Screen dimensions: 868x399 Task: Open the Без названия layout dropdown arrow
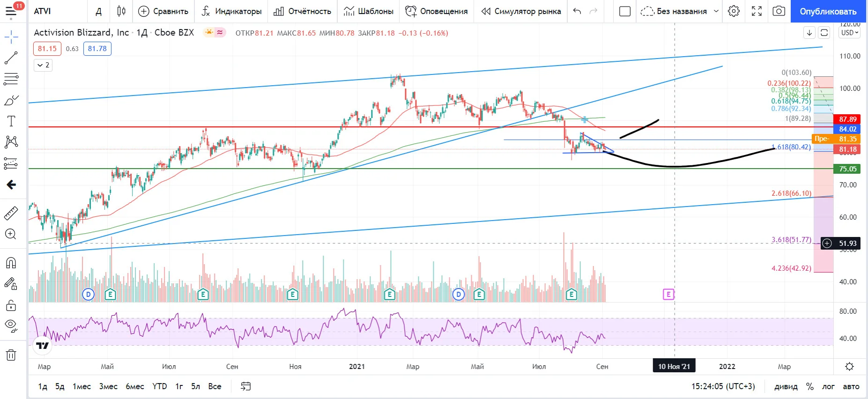coord(716,11)
